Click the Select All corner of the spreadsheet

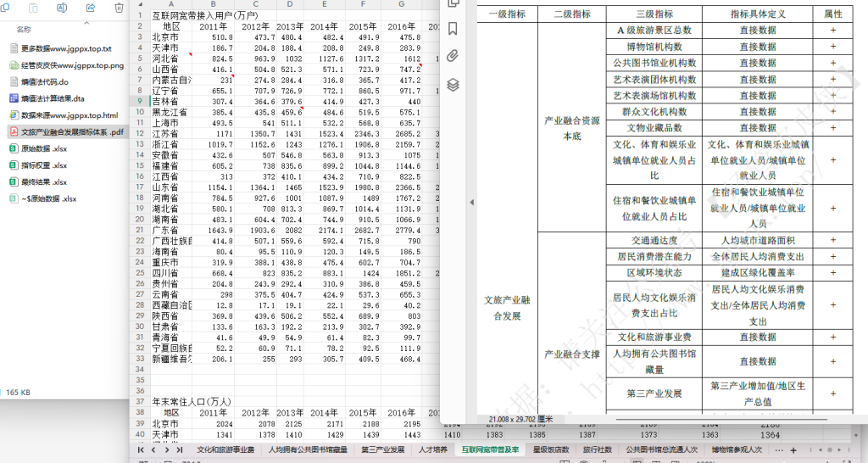140,4
